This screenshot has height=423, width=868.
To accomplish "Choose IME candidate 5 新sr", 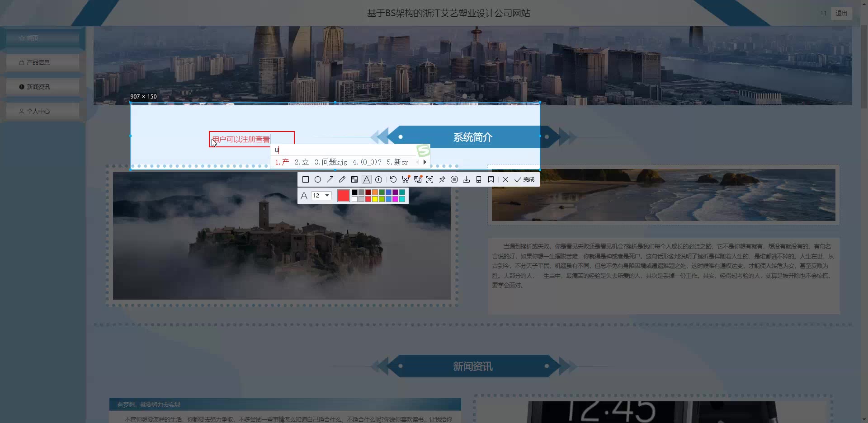I will [397, 162].
